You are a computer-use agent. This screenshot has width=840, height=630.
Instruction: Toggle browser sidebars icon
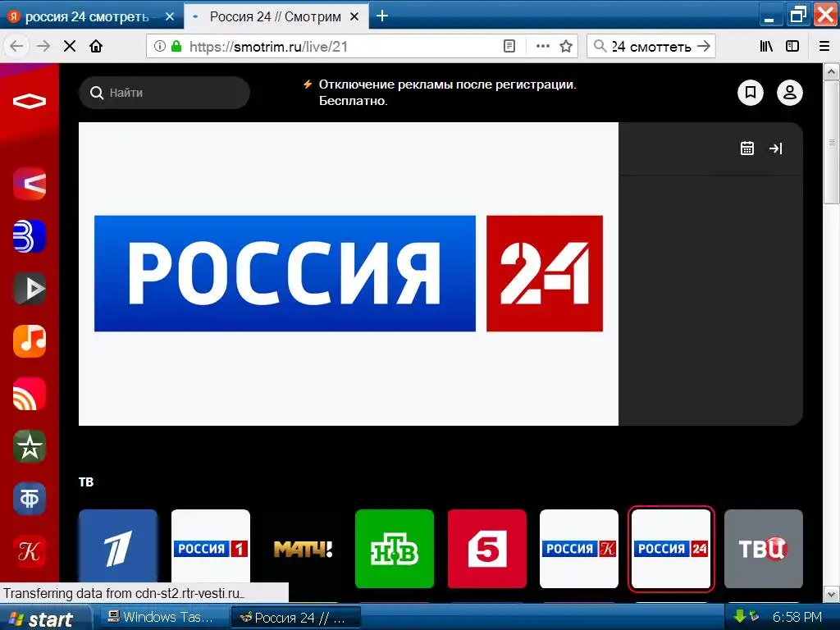[x=792, y=46]
